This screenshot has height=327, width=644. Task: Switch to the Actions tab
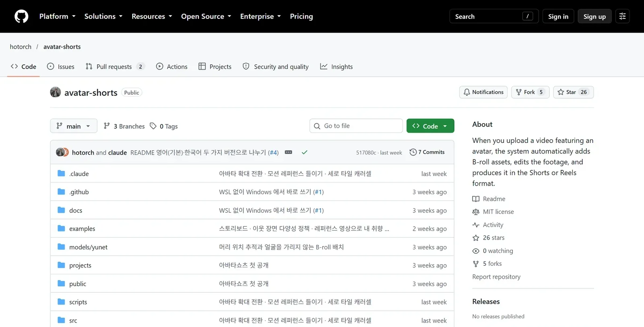tap(172, 66)
